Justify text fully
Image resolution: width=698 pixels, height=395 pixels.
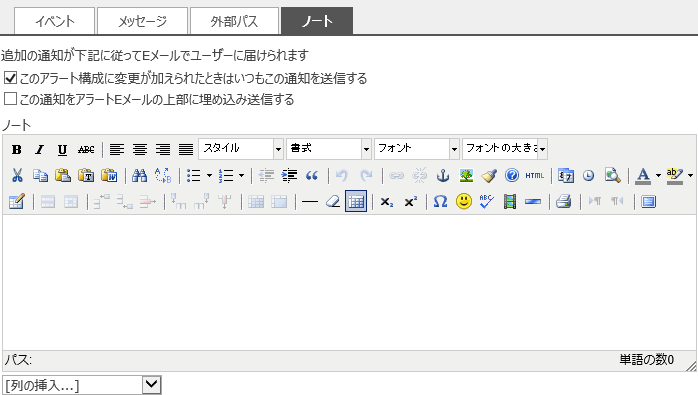186,150
